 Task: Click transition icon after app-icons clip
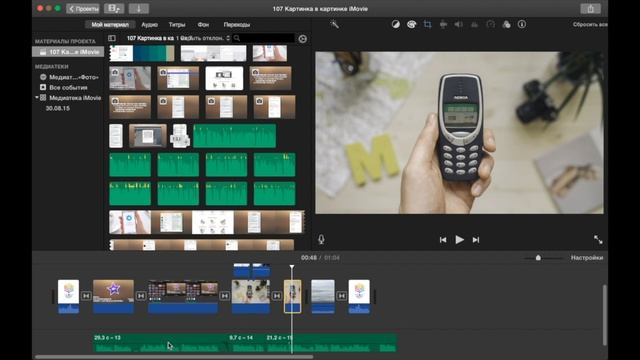(x=224, y=296)
